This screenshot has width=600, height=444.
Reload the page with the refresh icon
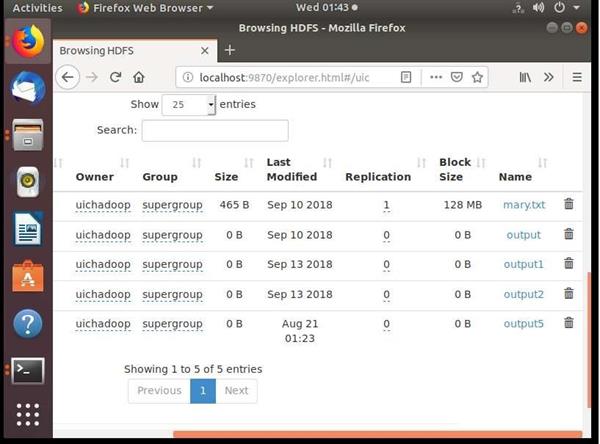[x=116, y=77]
